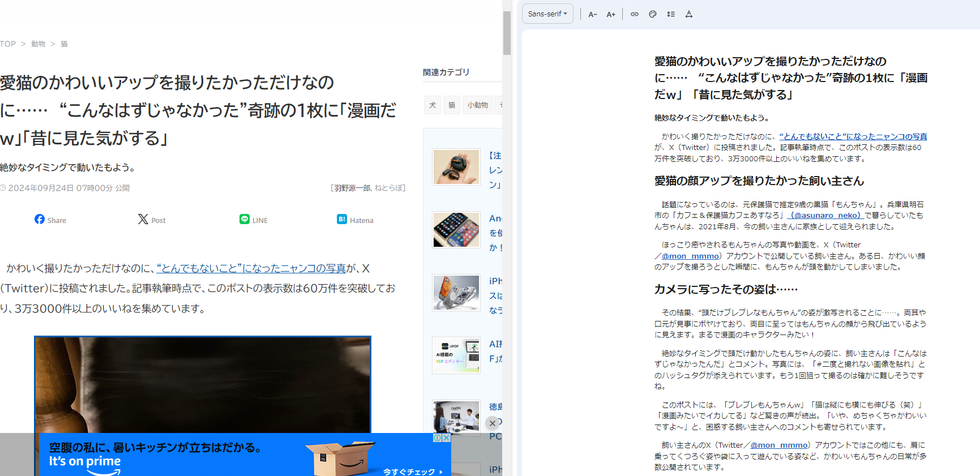Bookmark article on Hatena
The image size is (980, 476).
355,220
